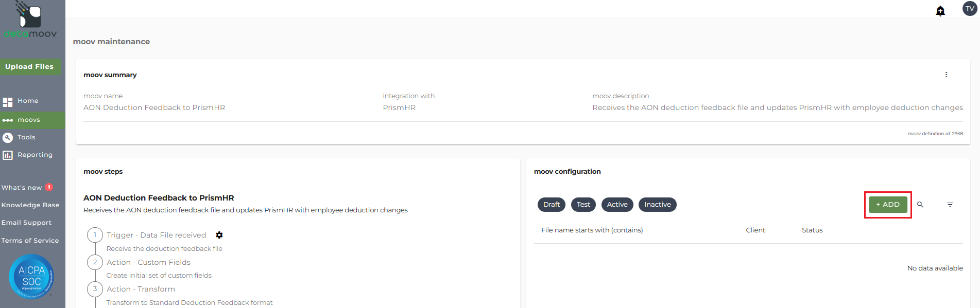Click the Email Support link

pyautogui.click(x=26, y=223)
